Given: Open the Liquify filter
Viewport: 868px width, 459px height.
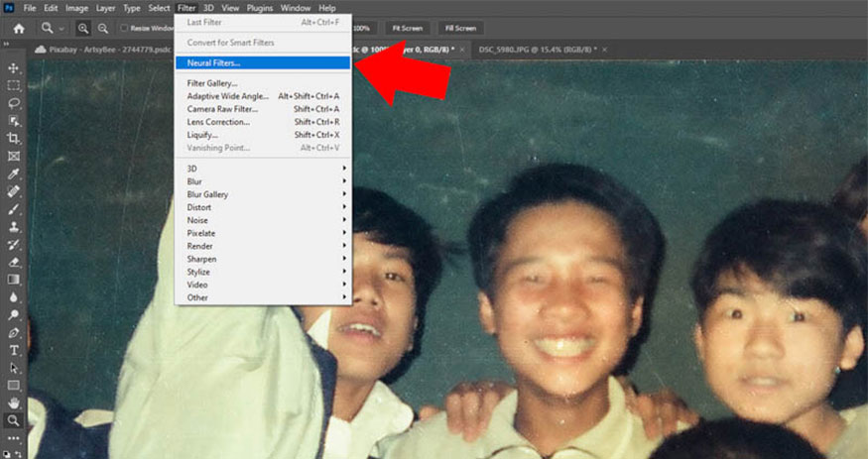Looking at the screenshot, I should 263,135.
